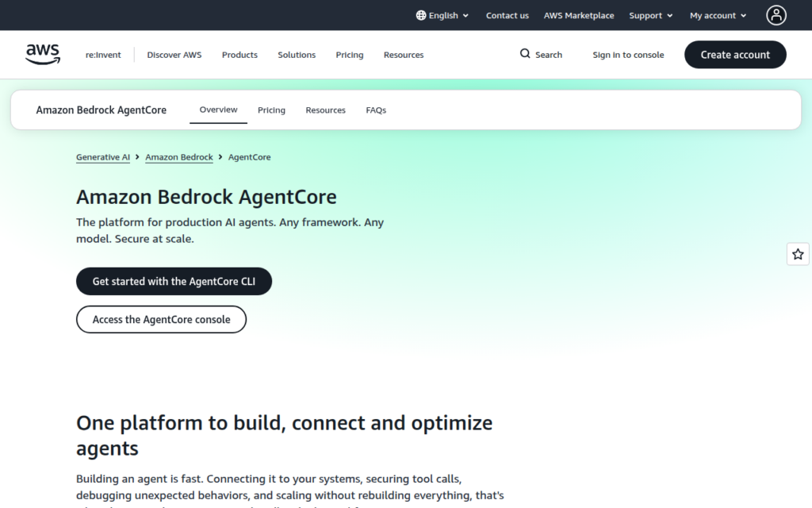This screenshot has height=508, width=812.
Task: Expand the Support dropdown
Action: 651,16
